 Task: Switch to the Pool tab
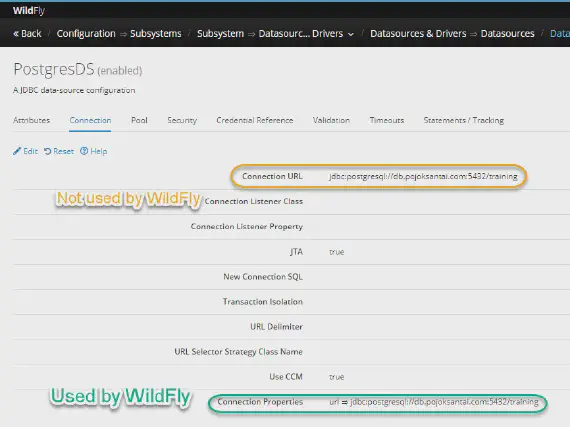[139, 120]
